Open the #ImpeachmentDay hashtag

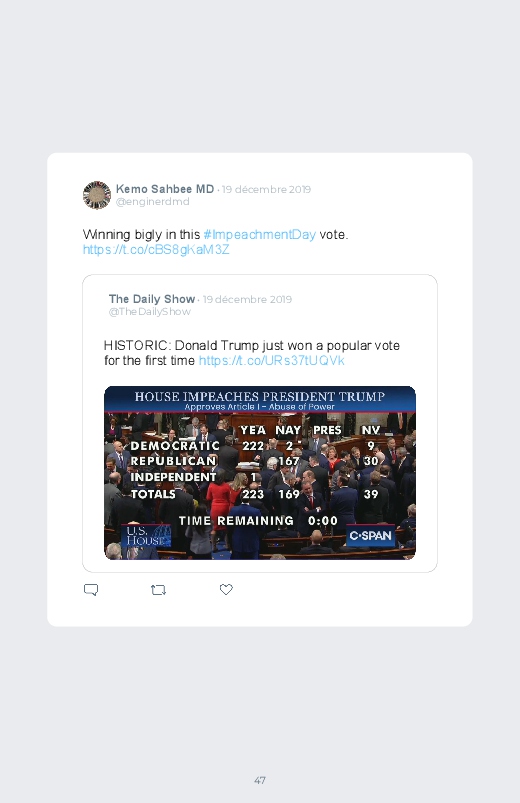pos(259,235)
